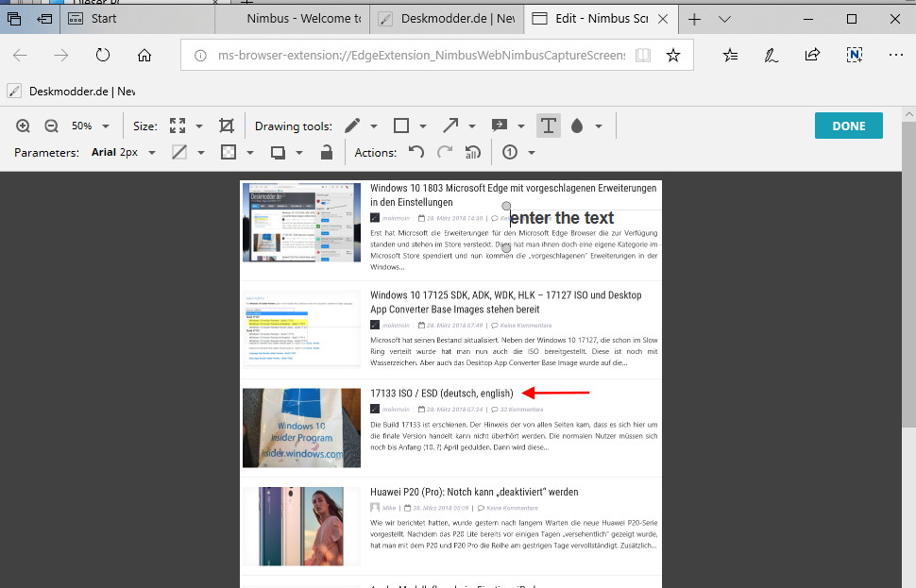Open the fill color swatch
The height and width of the screenshot is (588, 916).
pyautogui.click(x=229, y=152)
